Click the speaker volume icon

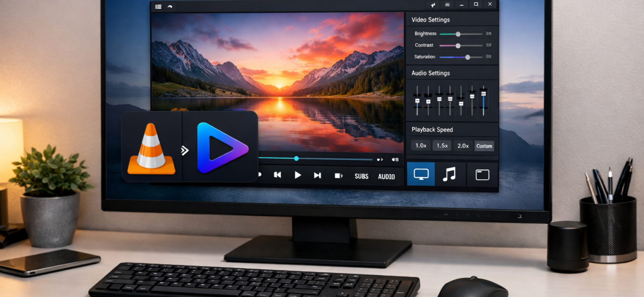click(395, 159)
